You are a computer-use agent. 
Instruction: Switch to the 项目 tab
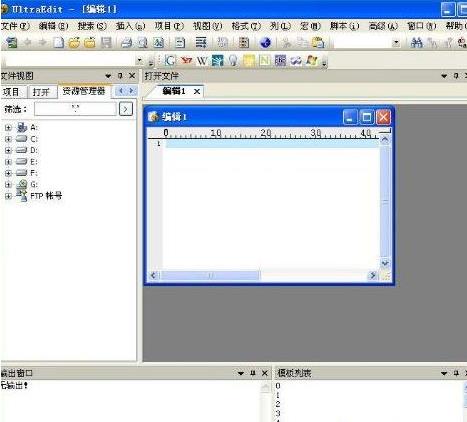12,92
